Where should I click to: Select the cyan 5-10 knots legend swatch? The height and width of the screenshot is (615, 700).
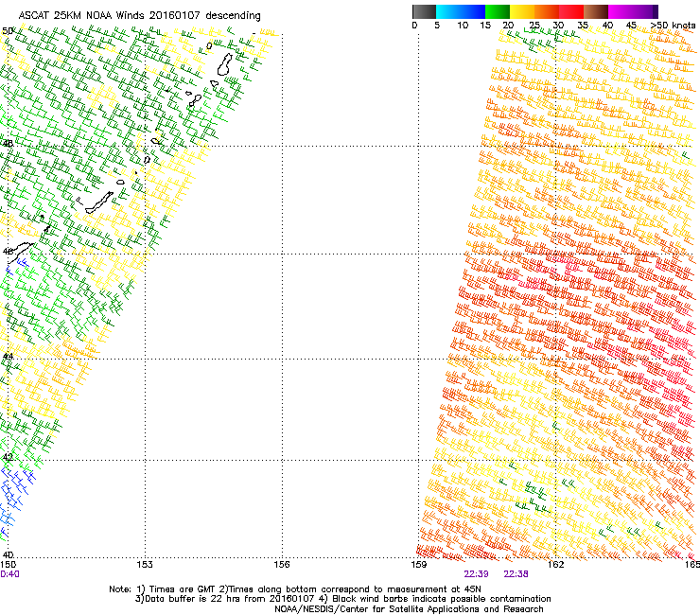(448, 11)
